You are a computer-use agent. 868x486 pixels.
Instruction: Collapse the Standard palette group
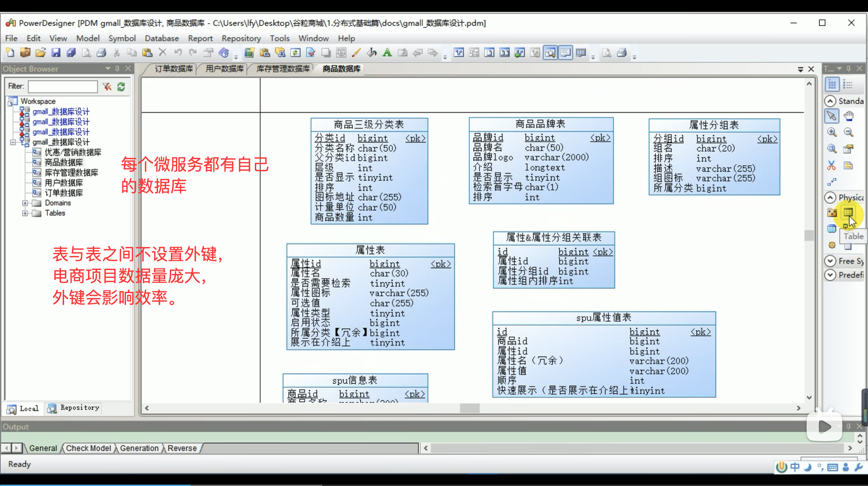coord(830,101)
